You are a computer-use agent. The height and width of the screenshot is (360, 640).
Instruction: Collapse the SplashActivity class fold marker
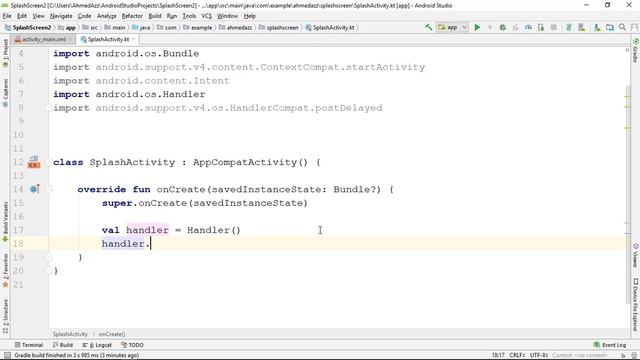pos(48,162)
